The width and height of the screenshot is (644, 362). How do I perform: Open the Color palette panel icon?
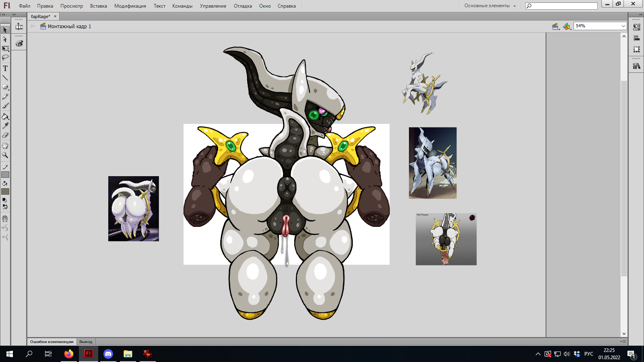[x=19, y=43]
